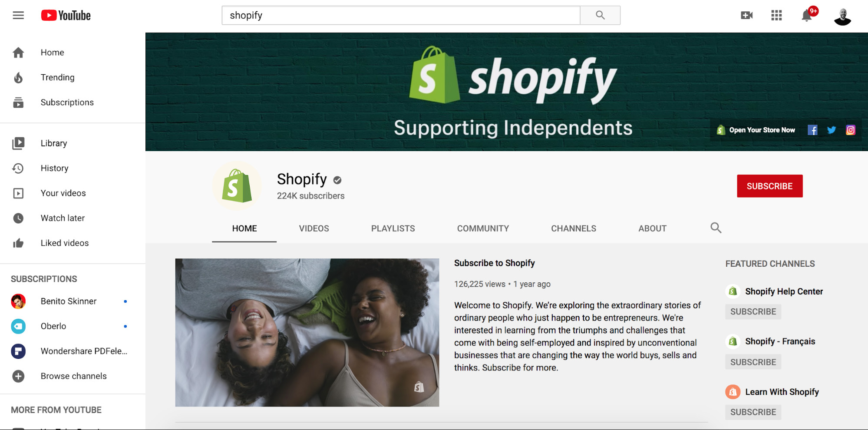Open the create video camera icon
Image resolution: width=868 pixels, height=430 pixels.
746,16
